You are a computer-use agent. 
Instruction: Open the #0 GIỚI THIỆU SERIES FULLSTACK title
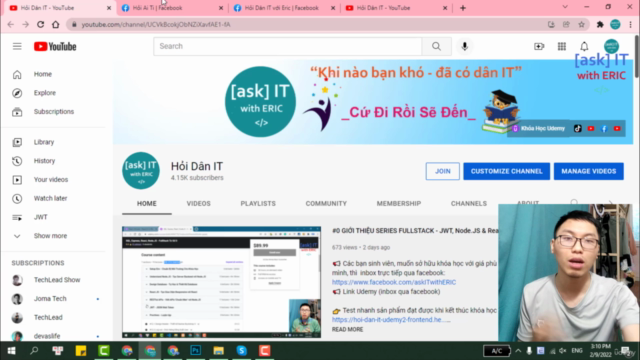(415, 231)
